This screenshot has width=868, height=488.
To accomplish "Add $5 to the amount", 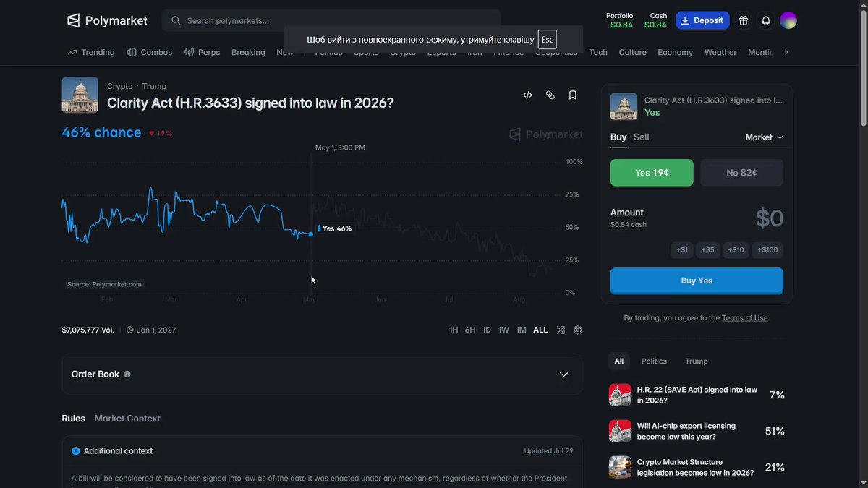I will pyautogui.click(x=708, y=250).
